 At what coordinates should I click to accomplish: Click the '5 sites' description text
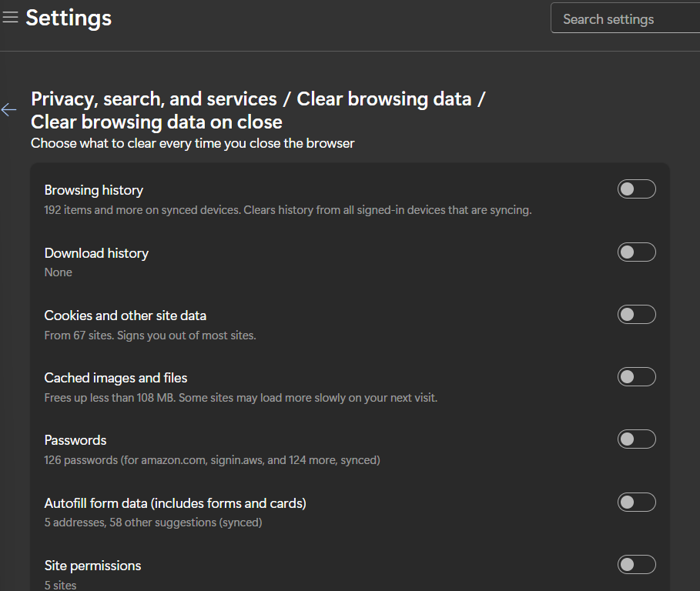(60, 585)
